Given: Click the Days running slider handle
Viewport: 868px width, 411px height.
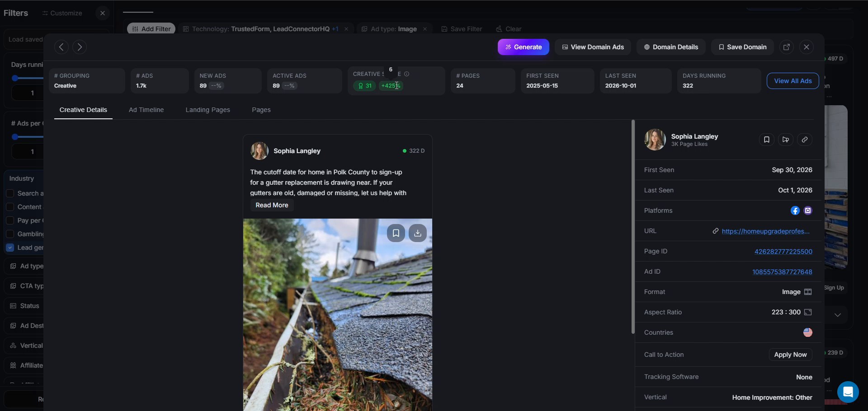Looking at the screenshot, I should tap(15, 78).
